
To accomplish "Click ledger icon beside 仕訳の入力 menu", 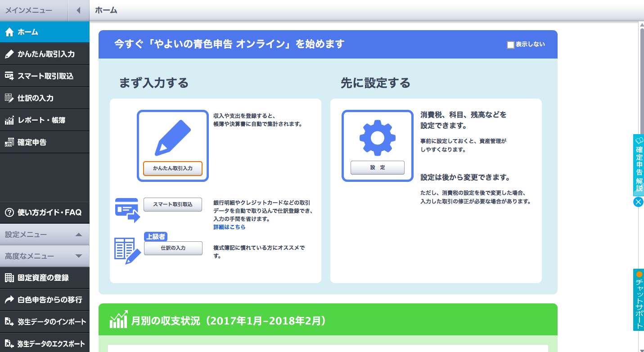I will (9, 98).
